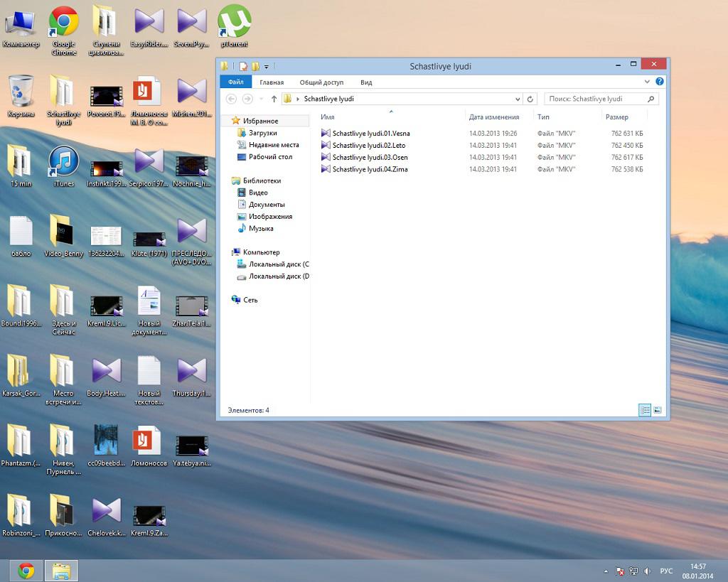
Task: Click the Up arrow navigation button
Action: [x=274, y=99]
